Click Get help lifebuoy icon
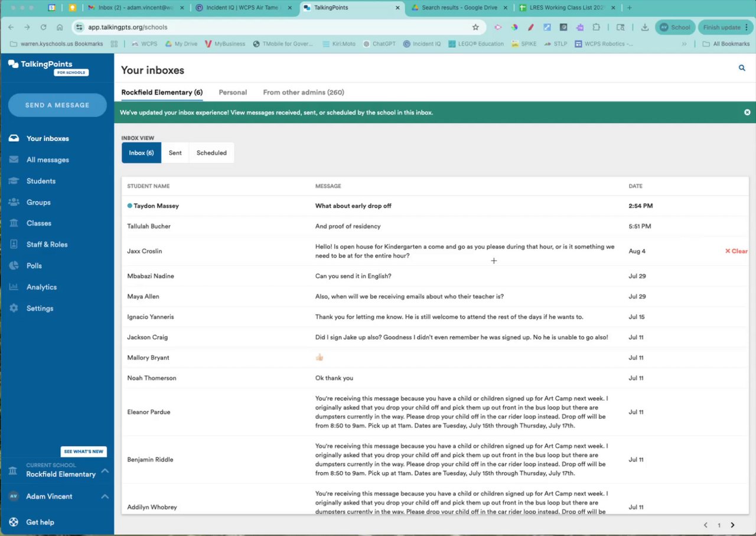 coord(14,522)
